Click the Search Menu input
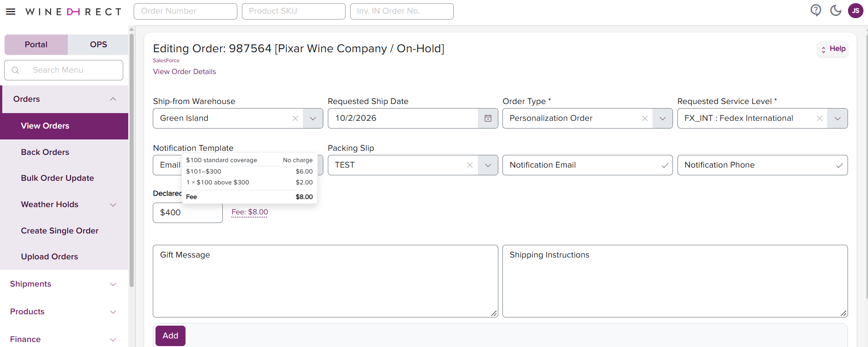 [64, 70]
